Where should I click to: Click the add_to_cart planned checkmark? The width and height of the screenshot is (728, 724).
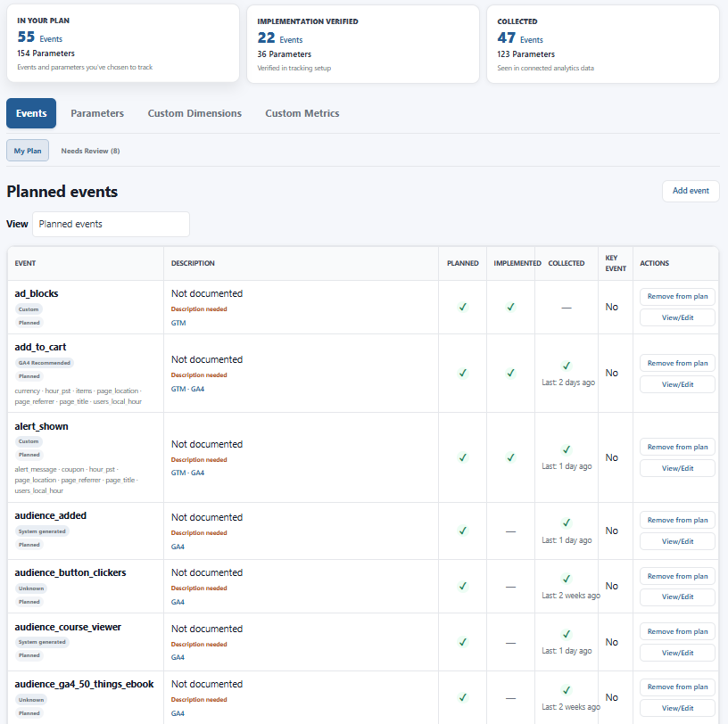coord(462,373)
